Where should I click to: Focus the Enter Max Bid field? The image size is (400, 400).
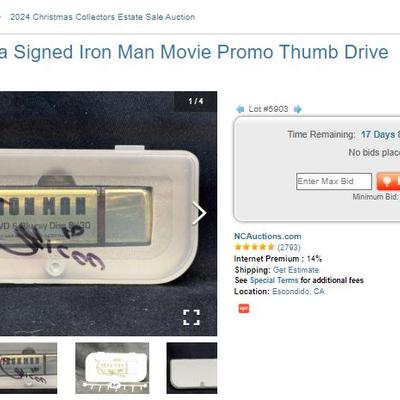(334, 181)
